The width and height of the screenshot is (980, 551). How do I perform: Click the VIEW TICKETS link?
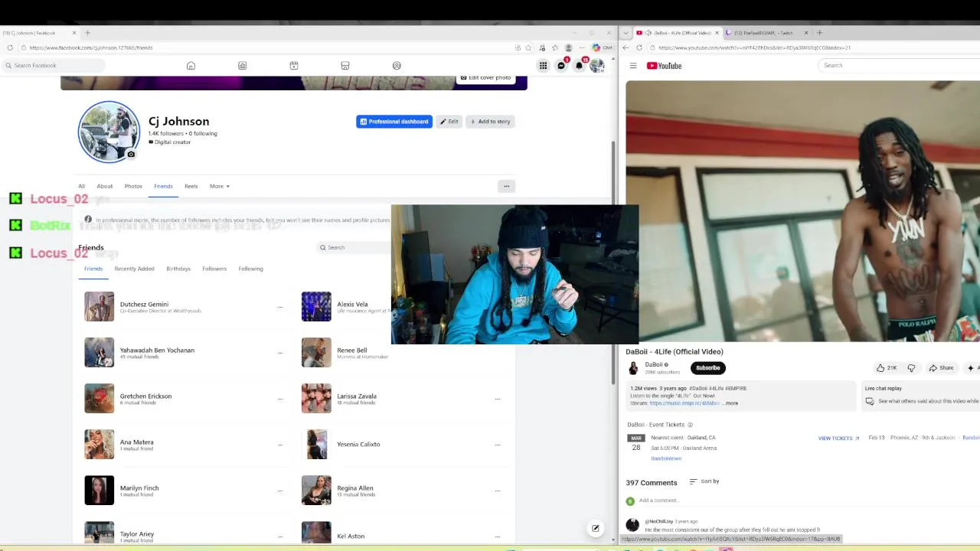[x=838, y=439]
